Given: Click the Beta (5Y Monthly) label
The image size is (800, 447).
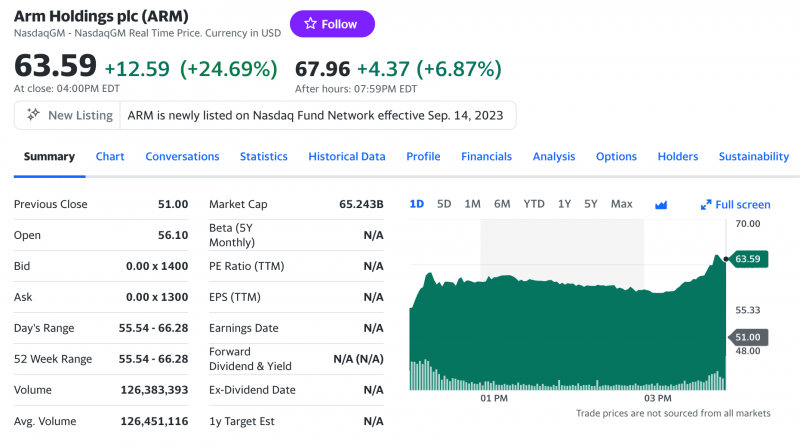Looking at the screenshot, I should 232,235.
